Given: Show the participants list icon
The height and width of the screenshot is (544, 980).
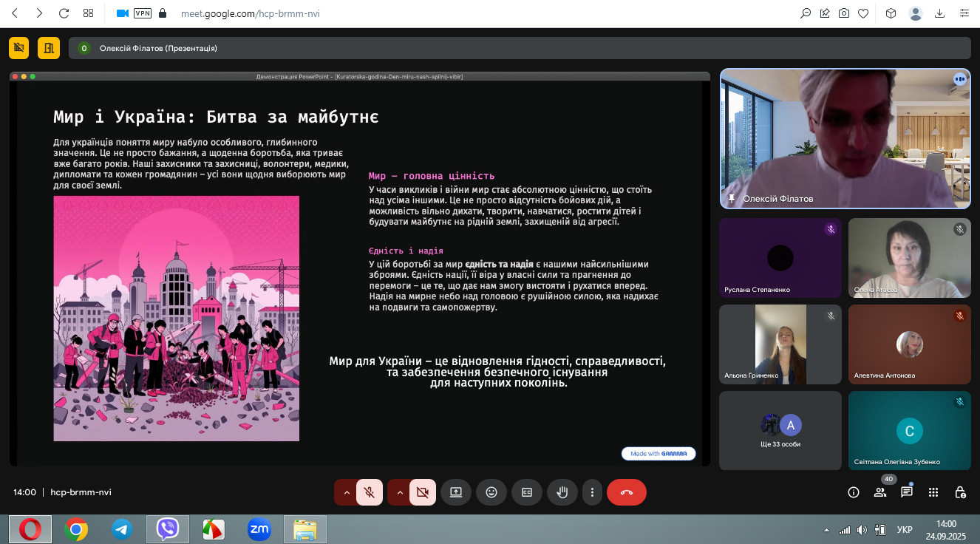Looking at the screenshot, I should click(880, 492).
